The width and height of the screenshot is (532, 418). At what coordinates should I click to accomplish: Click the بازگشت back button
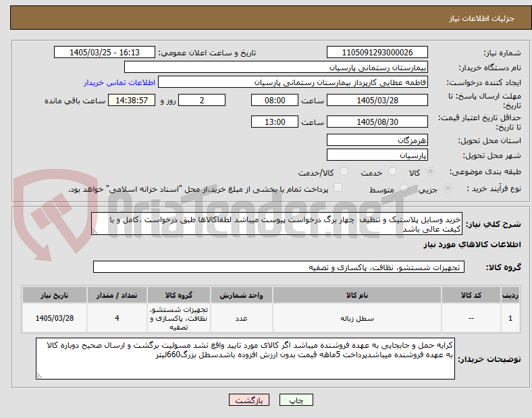tap(249, 400)
